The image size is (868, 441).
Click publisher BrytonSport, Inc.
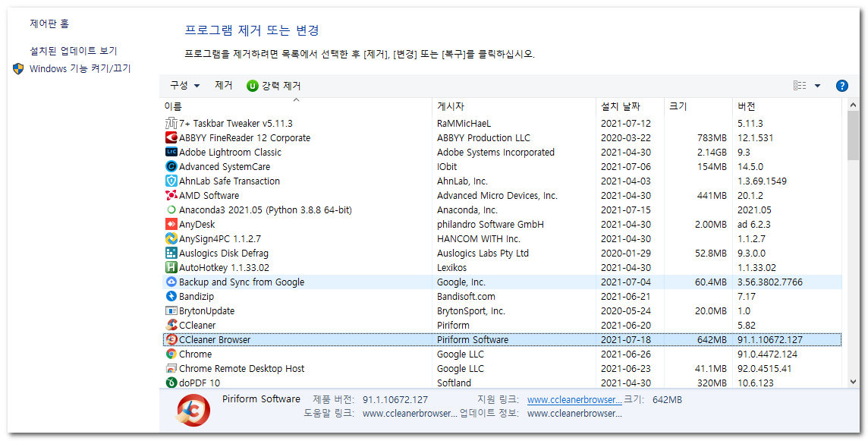coord(470,310)
